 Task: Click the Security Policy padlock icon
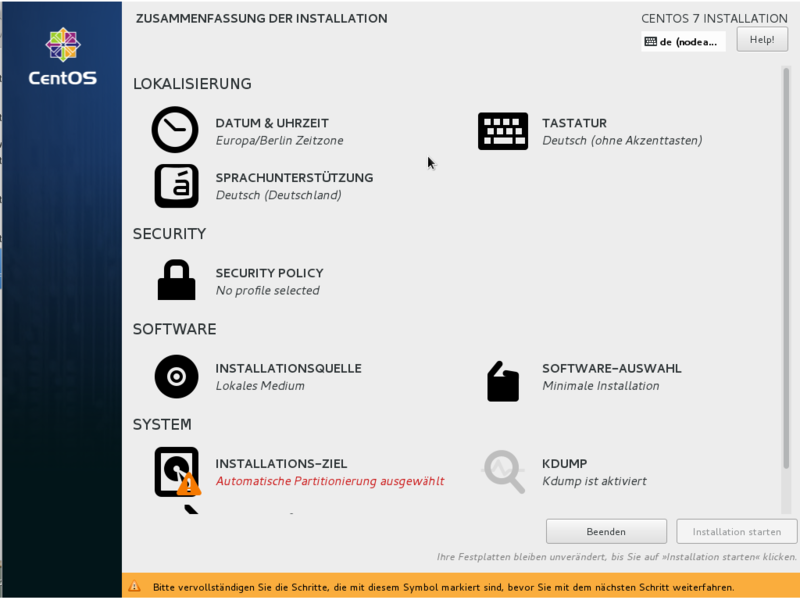click(176, 280)
